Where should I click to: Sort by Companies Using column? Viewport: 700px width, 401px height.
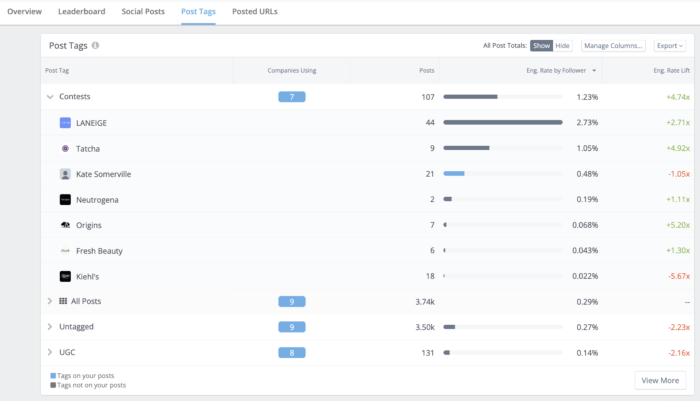pyautogui.click(x=292, y=71)
